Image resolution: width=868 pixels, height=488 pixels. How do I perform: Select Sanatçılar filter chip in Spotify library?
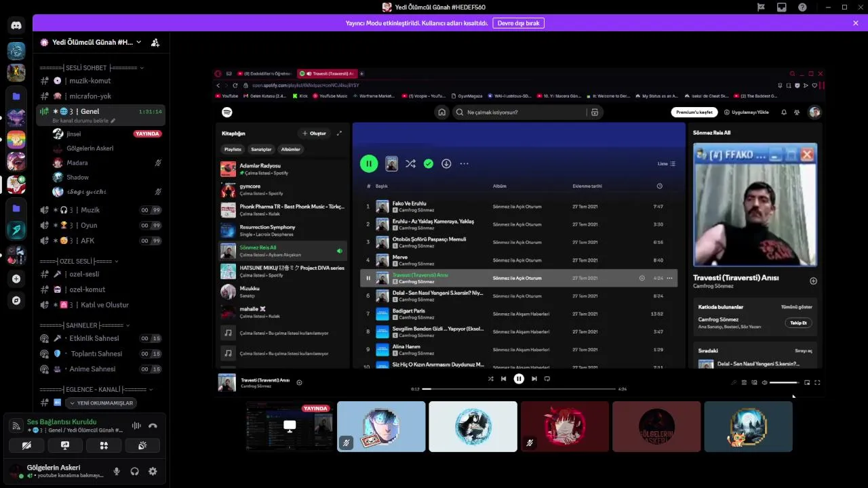[261, 149]
